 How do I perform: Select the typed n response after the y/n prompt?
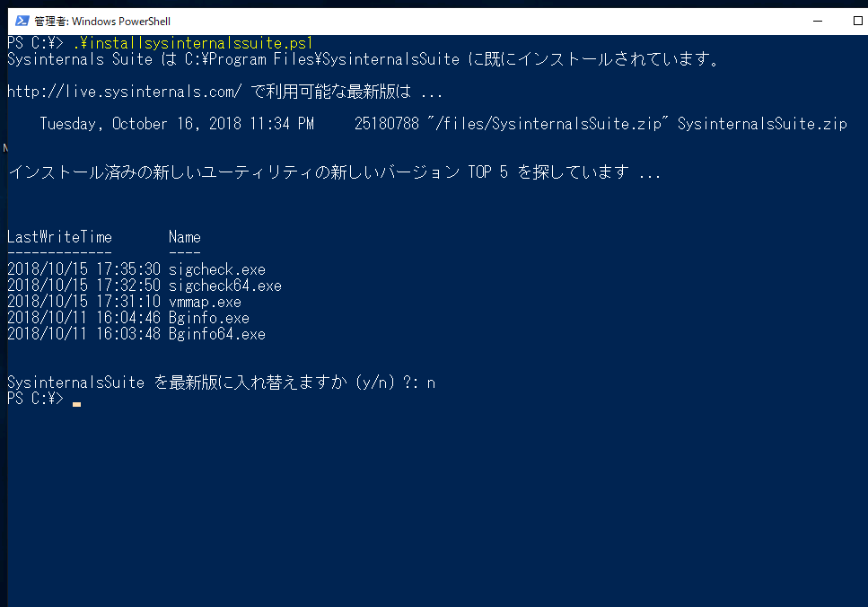click(x=432, y=382)
